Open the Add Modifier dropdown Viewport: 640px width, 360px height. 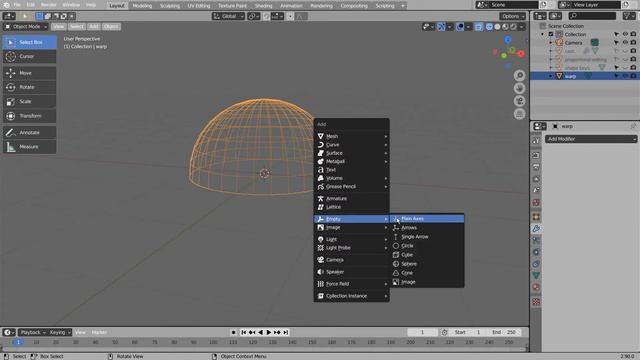591,139
